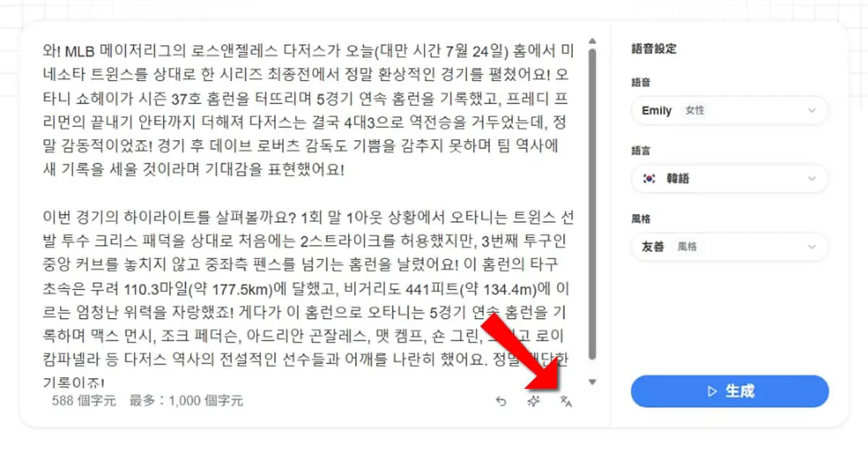The width and height of the screenshot is (868, 454).
Task: Click the sparkle AI enhance icon
Action: click(x=533, y=401)
